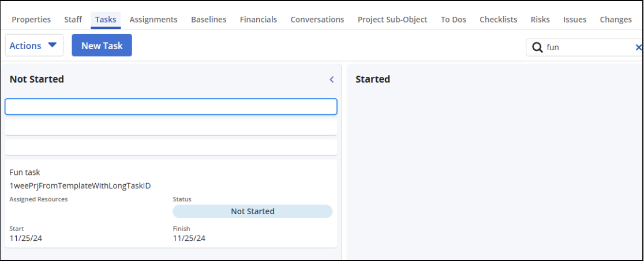644x261 pixels.
Task: Collapse the Not Started column chevron
Action: click(332, 80)
